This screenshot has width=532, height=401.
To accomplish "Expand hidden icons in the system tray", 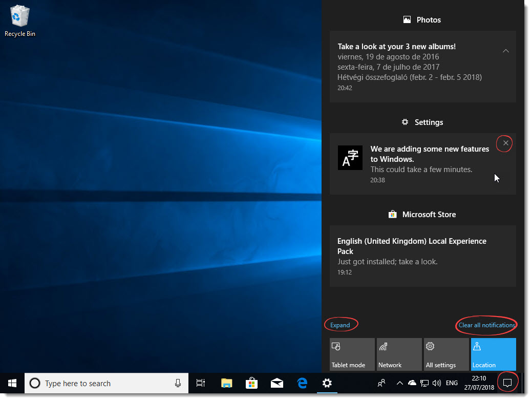I will coord(400,383).
